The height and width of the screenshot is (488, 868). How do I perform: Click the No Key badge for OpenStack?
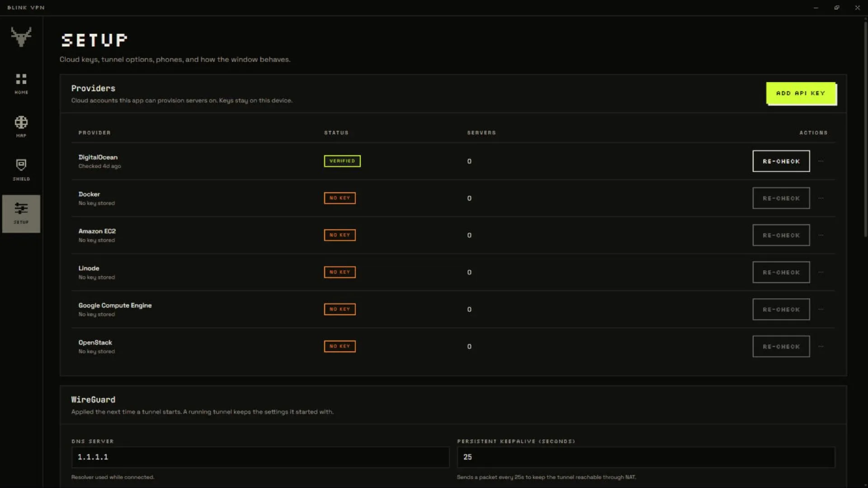[340, 347]
